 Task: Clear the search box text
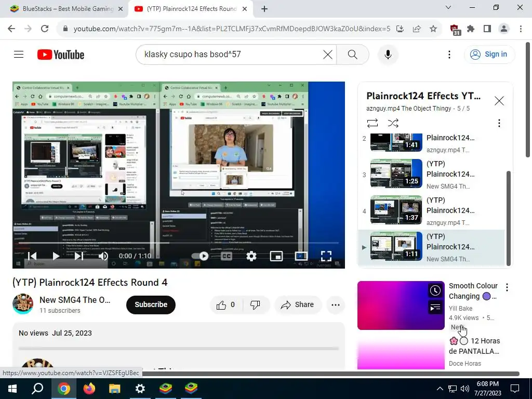[328, 54]
